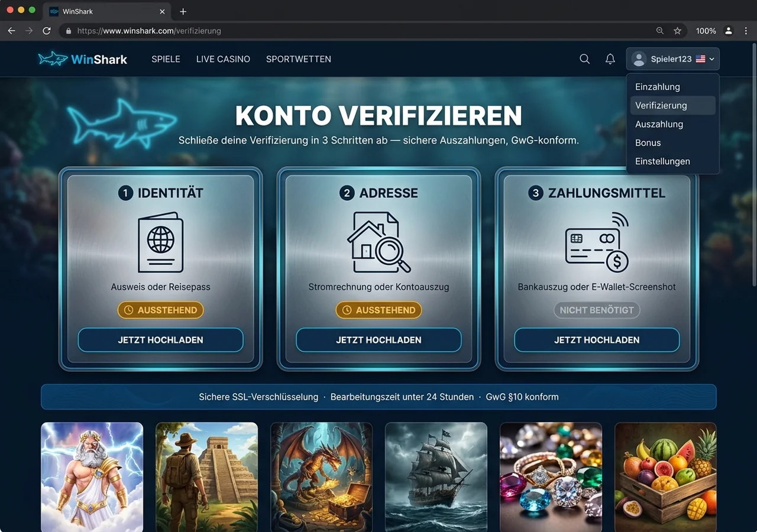Click the 100% zoom level

[706, 31]
